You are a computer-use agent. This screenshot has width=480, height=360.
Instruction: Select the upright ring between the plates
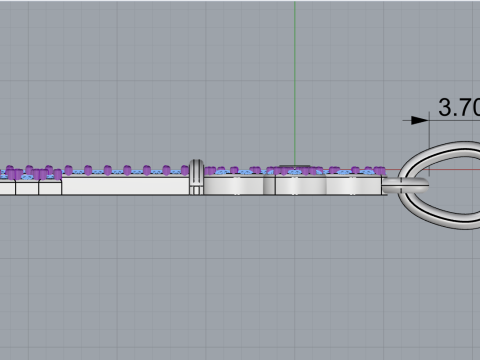pyautogui.click(x=197, y=177)
